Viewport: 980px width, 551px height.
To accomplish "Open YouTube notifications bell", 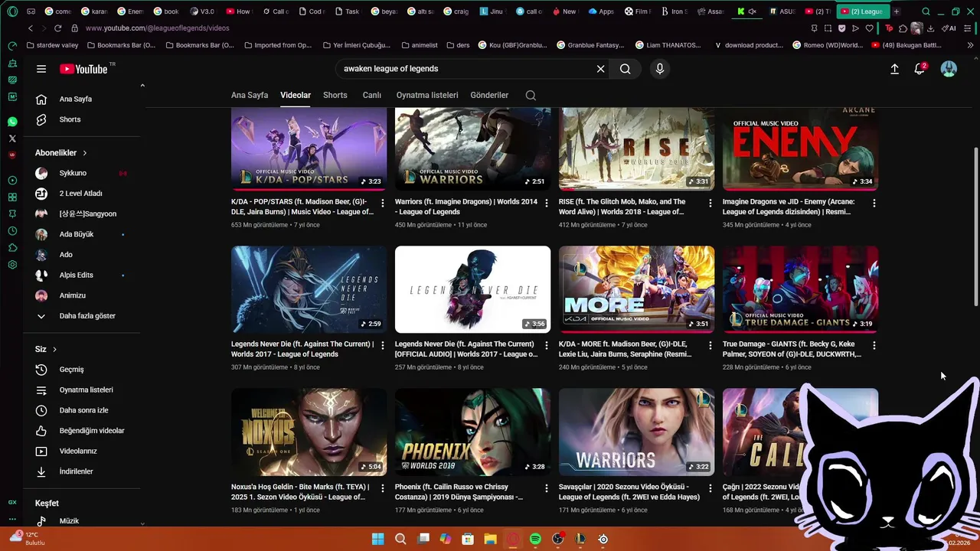I will point(920,69).
